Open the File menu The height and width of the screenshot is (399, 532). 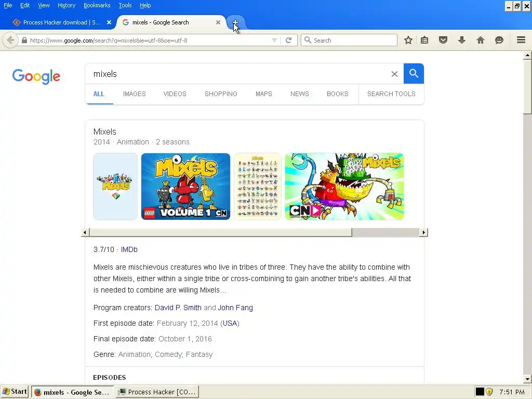tap(8, 5)
